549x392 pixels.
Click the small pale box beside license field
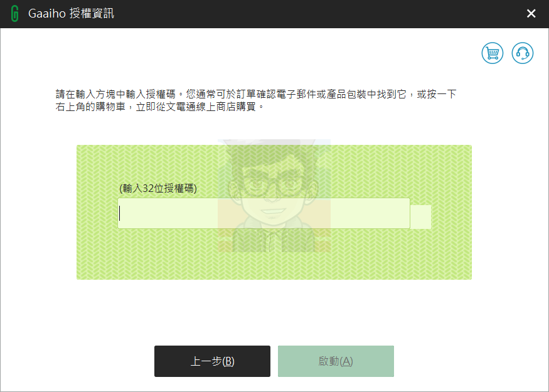[x=420, y=217]
